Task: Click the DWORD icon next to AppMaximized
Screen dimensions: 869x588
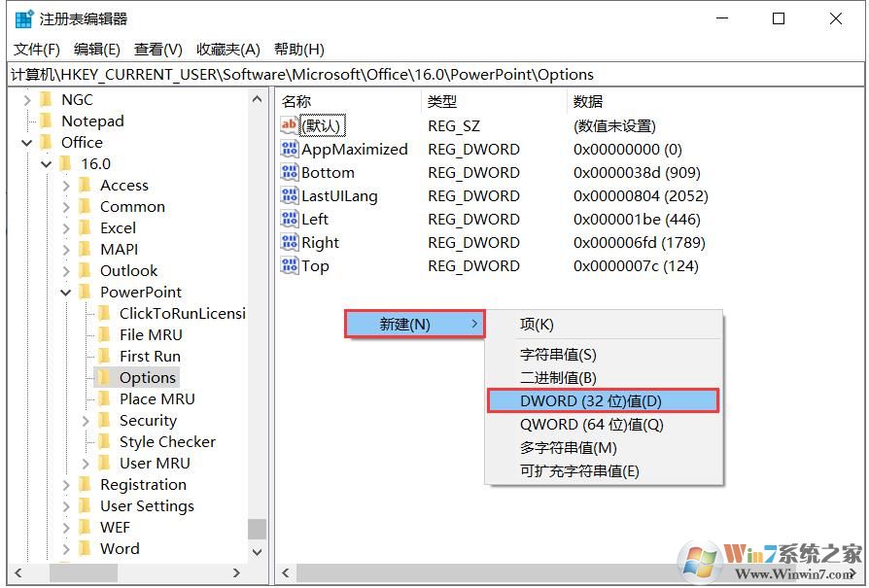Action: pyautogui.click(x=288, y=149)
